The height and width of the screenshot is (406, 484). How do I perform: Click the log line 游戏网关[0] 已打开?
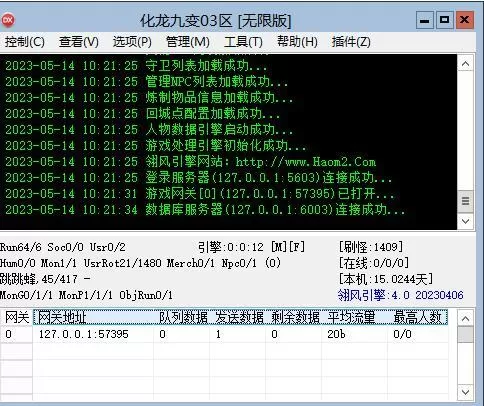(x=200, y=194)
